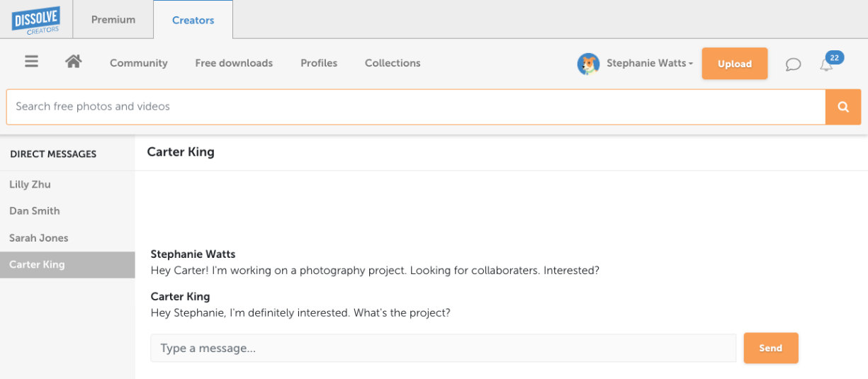Image resolution: width=868 pixels, height=379 pixels.
Task: Open the Community menu item
Action: (x=139, y=63)
